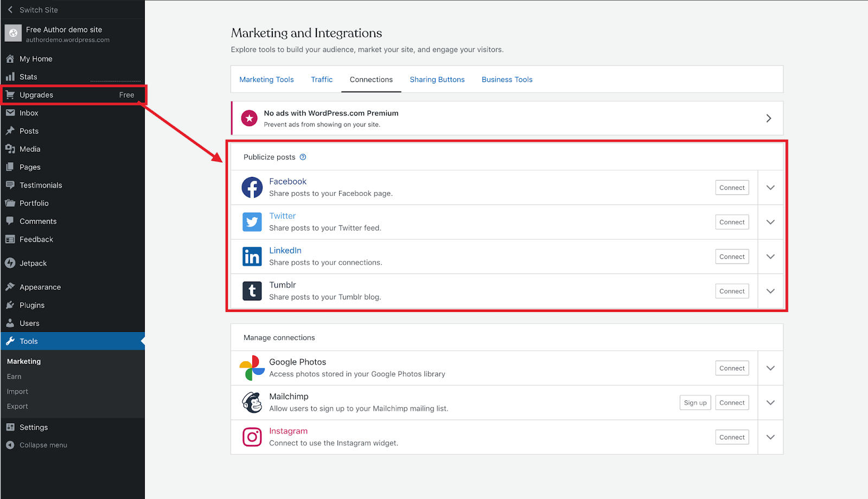Click the Instagram camera logo icon
This screenshot has height=499, width=868.
[252, 437]
